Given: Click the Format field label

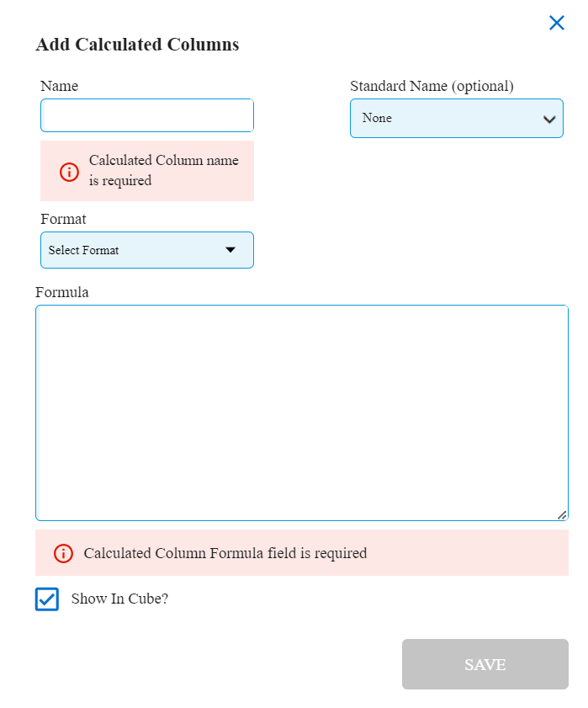Looking at the screenshot, I should (x=63, y=219).
